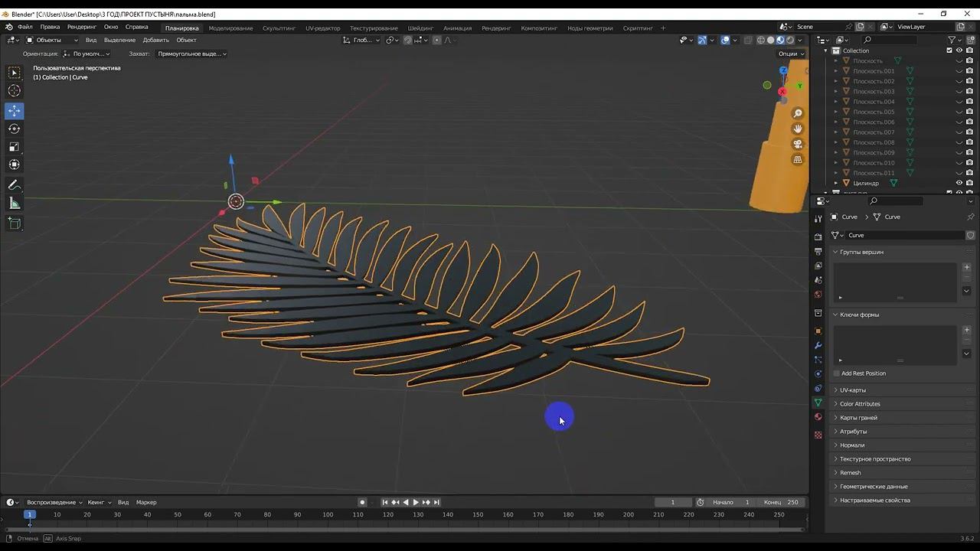The height and width of the screenshot is (551, 980).
Task: Select Цилиндр in the outliner
Action: [x=866, y=183]
